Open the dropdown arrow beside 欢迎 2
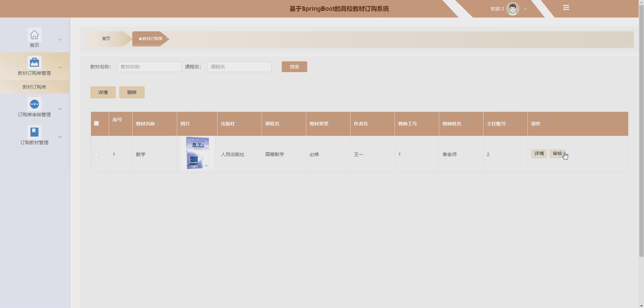This screenshot has height=308, width=644. [525, 9]
